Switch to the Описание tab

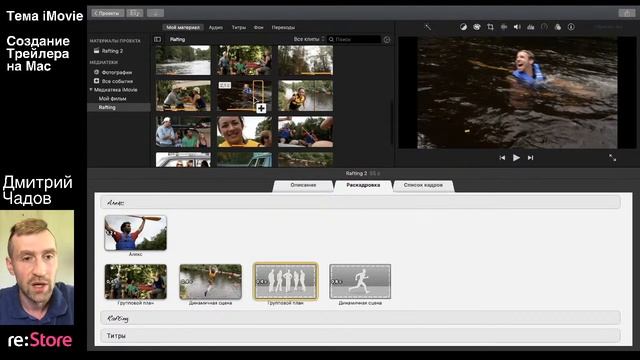303,185
